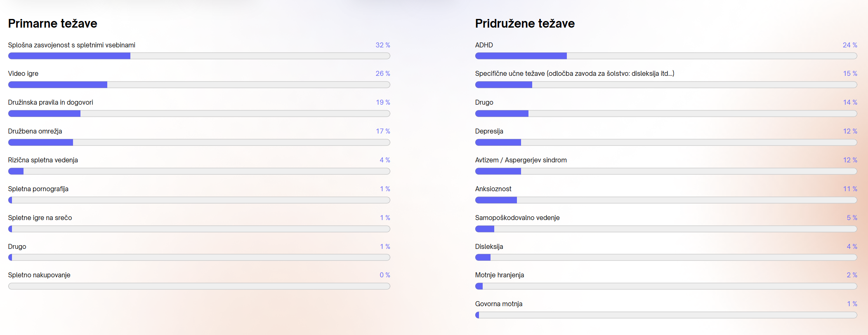
Task: Click the ADHD progress bar
Action: coord(666,56)
